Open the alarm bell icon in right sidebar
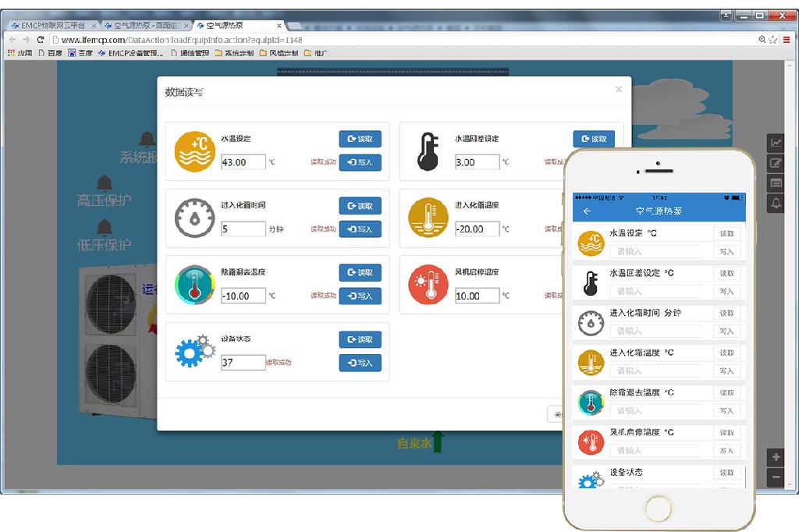This screenshot has width=799, height=532. 776,204
